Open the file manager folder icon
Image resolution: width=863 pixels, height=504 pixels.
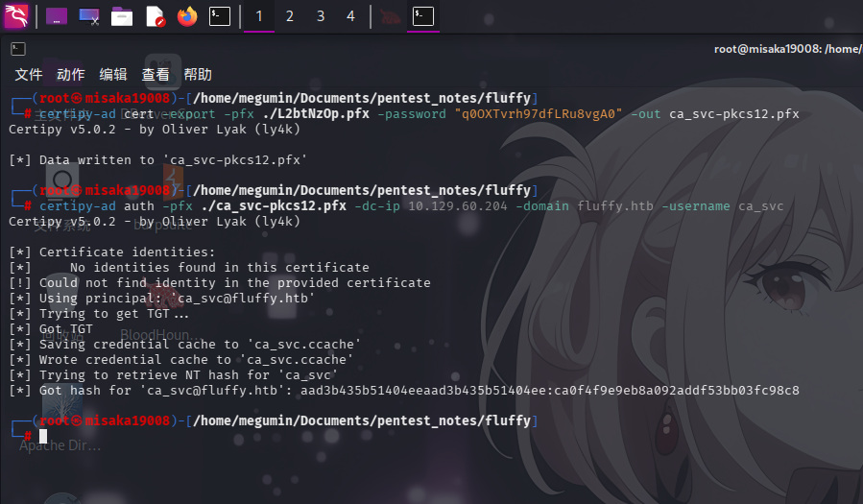pos(122,16)
